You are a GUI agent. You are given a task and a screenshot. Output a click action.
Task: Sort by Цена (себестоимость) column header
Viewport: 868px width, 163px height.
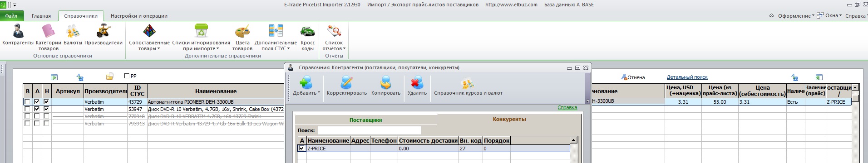(762, 91)
